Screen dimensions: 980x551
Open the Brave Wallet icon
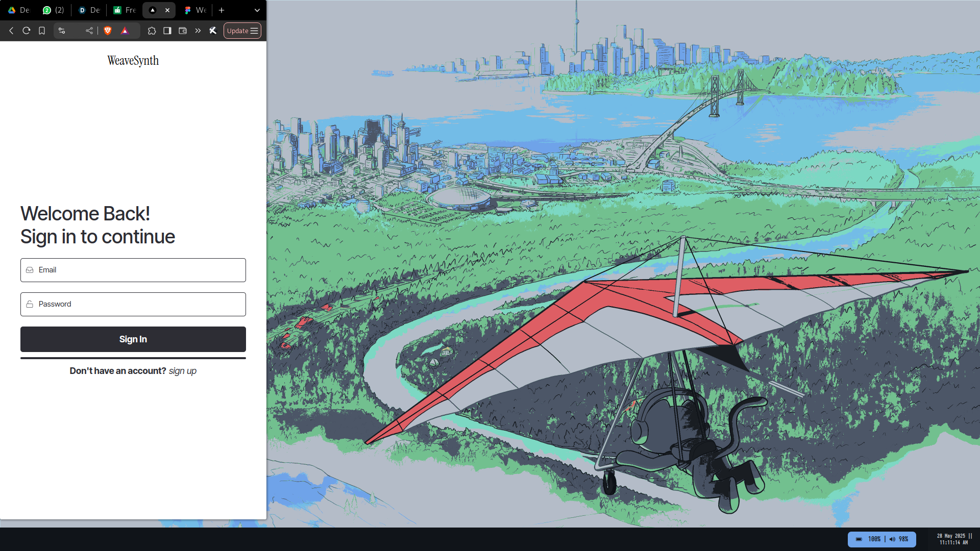[x=183, y=31]
